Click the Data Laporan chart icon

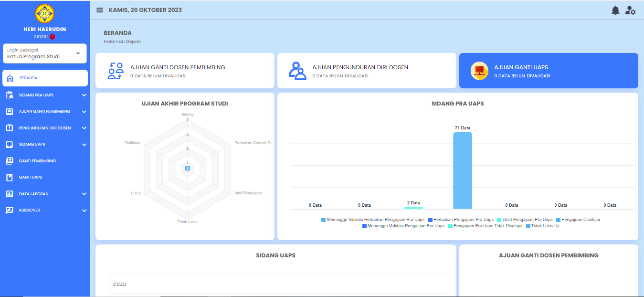(x=10, y=194)
